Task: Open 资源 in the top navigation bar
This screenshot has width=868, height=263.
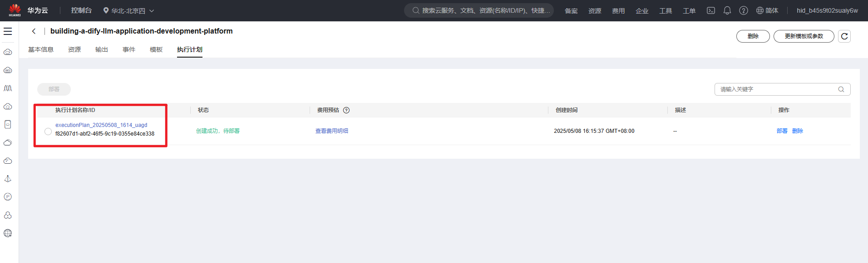Action: [595, 11]
